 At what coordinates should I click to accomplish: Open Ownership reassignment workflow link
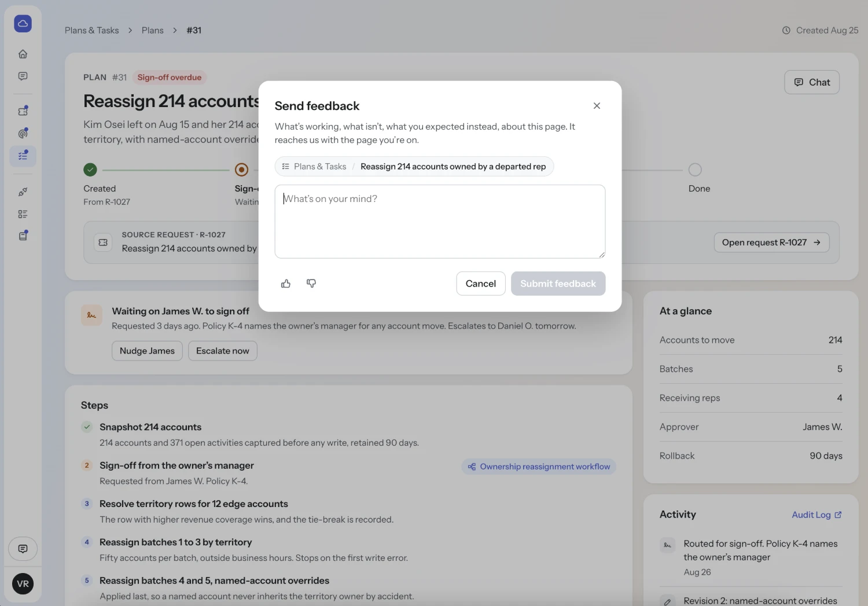[539, 467]
